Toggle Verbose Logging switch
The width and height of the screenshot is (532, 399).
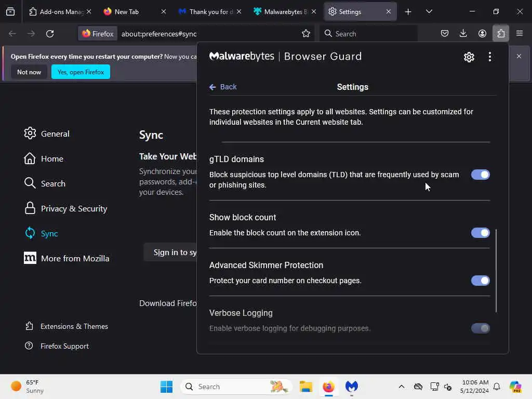click(x=480, y=328)
